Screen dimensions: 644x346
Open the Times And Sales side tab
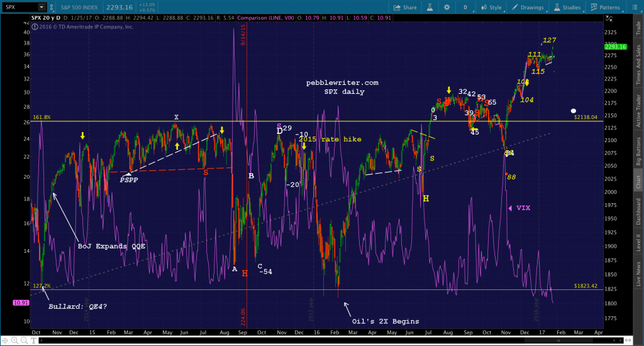(x=638, y=65)
